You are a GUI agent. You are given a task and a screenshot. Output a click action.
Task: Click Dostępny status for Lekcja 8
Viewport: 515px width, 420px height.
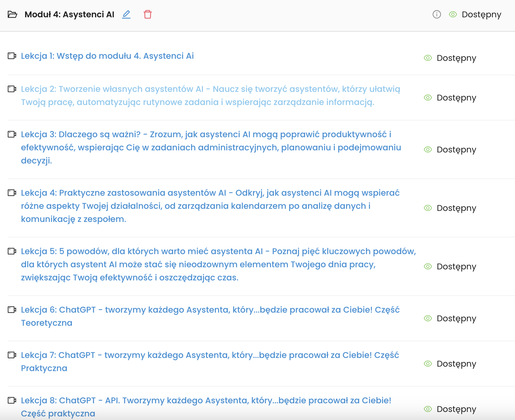456,409
